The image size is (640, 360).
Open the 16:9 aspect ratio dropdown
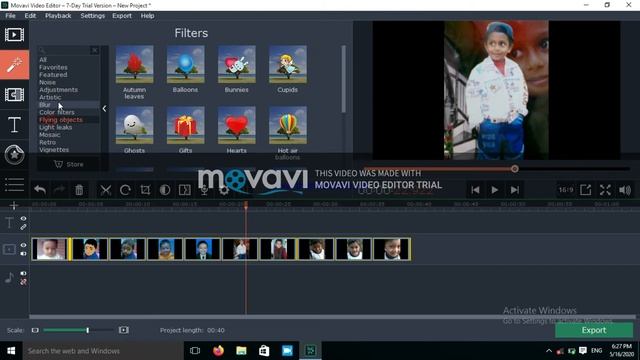point(566,190)
